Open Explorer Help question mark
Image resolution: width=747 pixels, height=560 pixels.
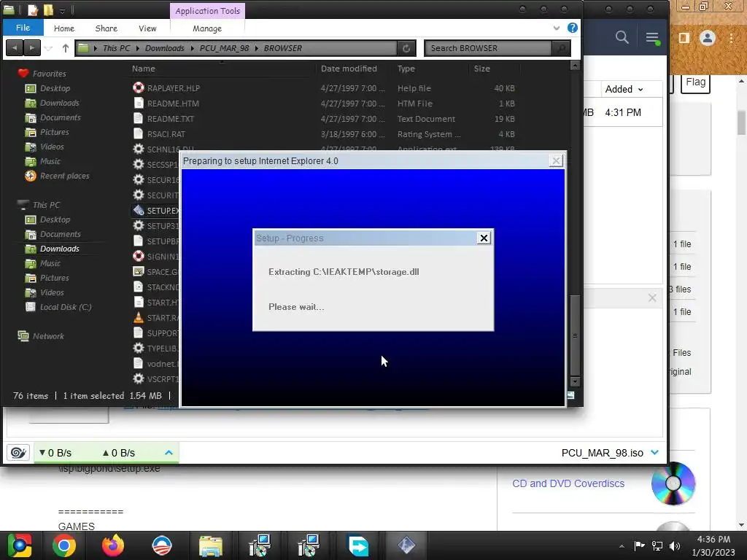pos(572,28)
